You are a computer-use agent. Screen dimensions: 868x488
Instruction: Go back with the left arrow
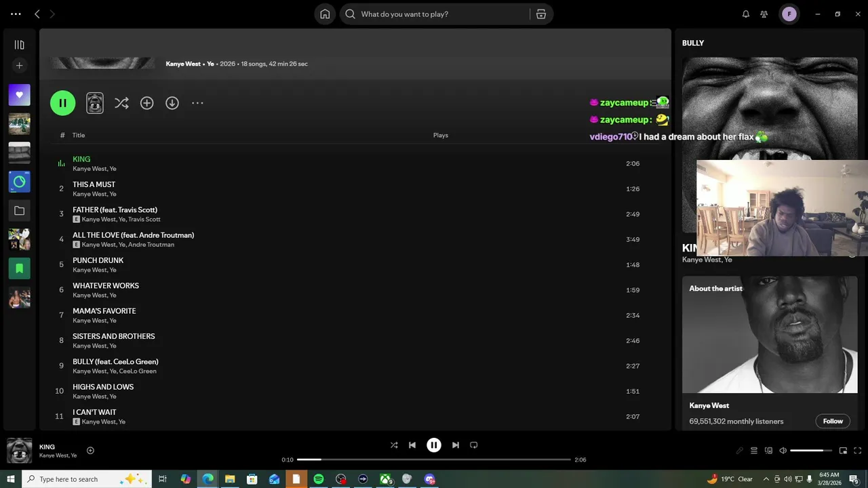[x=37, y=14]
